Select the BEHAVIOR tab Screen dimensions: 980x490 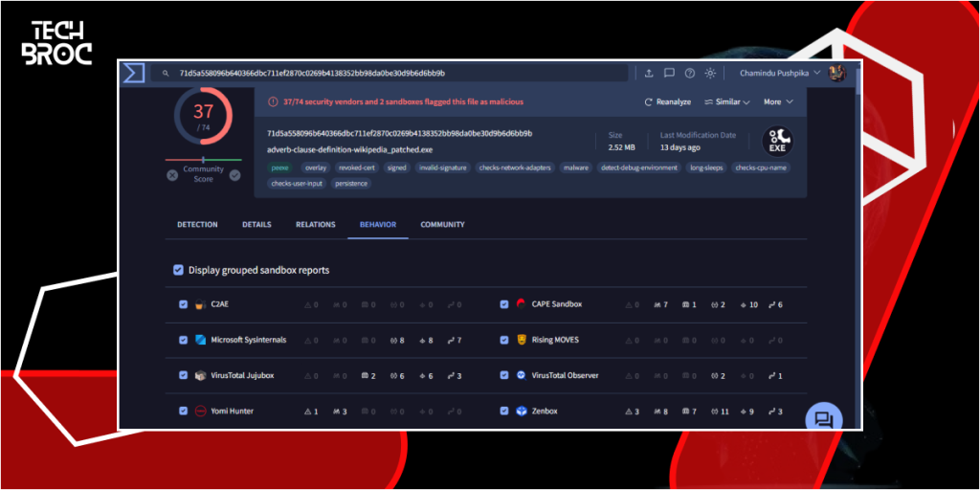[x=377, y=224]
